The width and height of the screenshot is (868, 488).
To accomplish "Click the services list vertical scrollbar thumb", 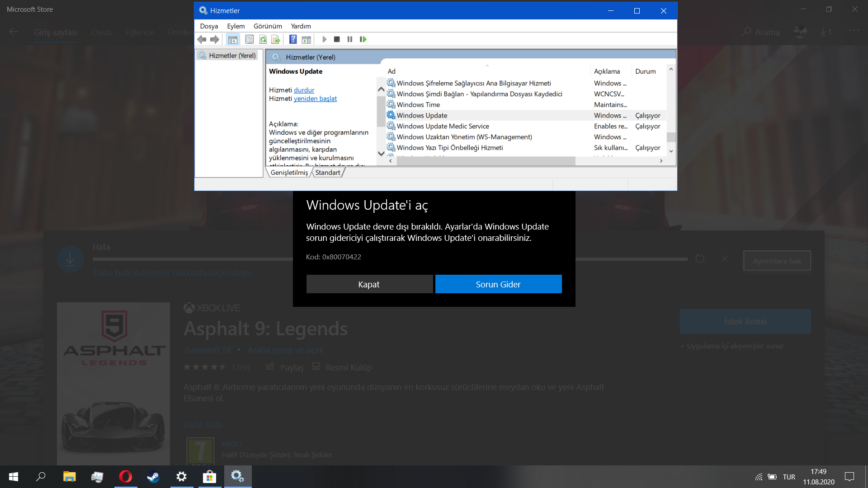I will click(671, 137).
